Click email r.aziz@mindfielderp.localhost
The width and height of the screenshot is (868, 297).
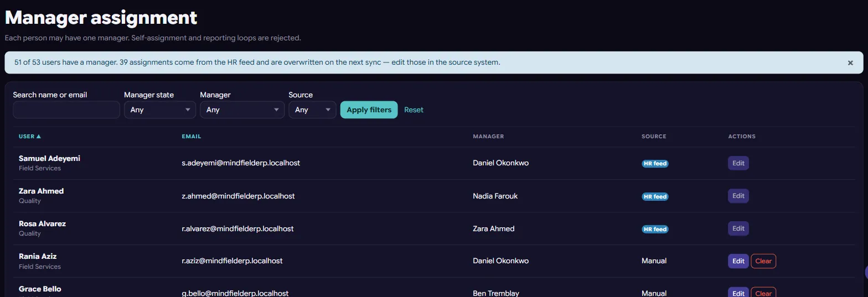tap(232, 261)
